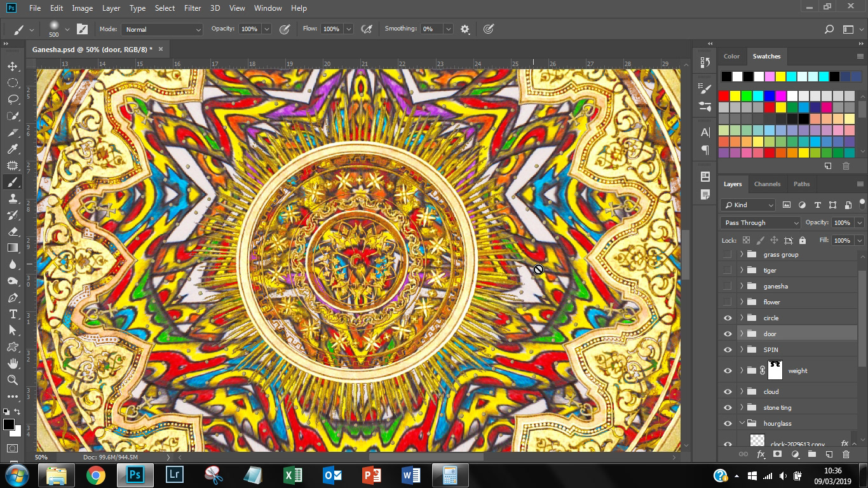Open the Pass Through blend mode dropdown
The image size is (868, 488).
760,222
